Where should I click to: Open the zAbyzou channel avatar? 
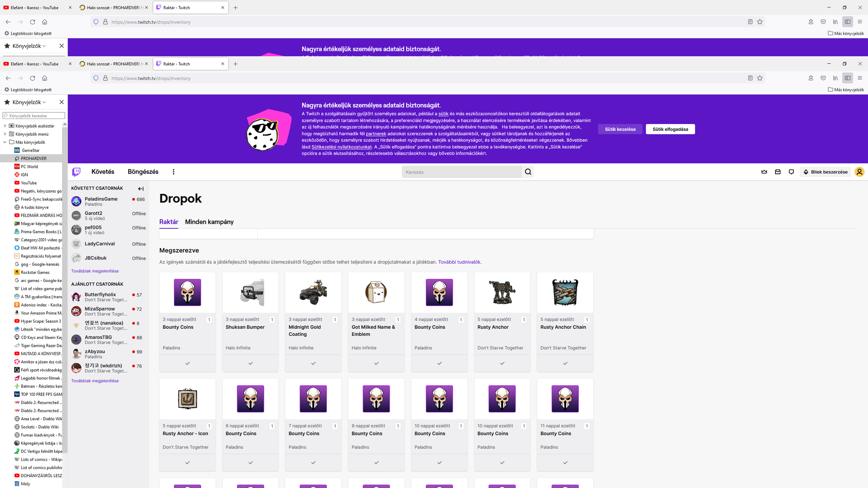coord(76,354)
